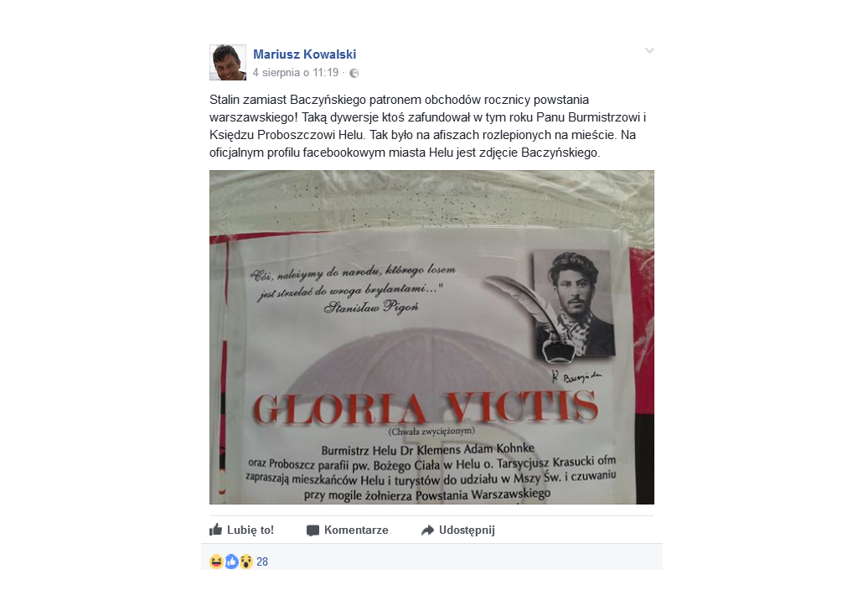Viewport: 868px width, 595px height.
Task: Click the globe public privacy icon
Action: tap(354, 73)
